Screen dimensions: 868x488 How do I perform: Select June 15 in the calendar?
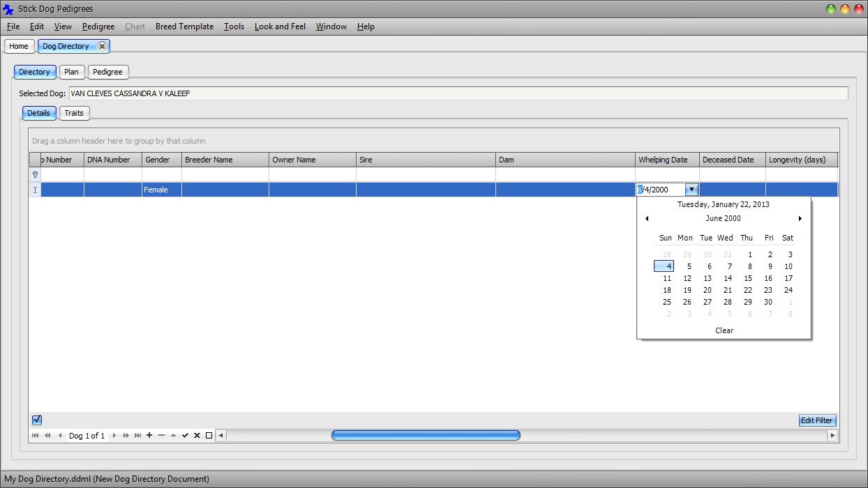click(747, 278)
